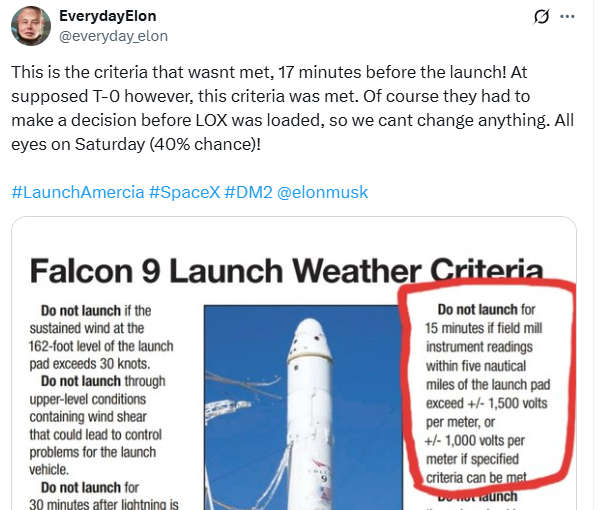
Task: Click the sustained wind 30 knots paragraph
Action: pyautogui.click(x=106, y=333)
